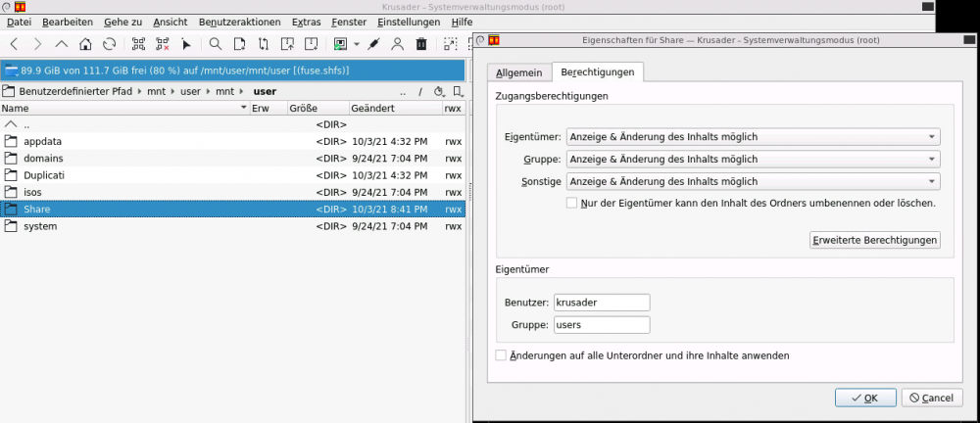This screenshot has width=980, height=423.
Task: Open the Ansicht menu
Action: click(x=170, y=22)
